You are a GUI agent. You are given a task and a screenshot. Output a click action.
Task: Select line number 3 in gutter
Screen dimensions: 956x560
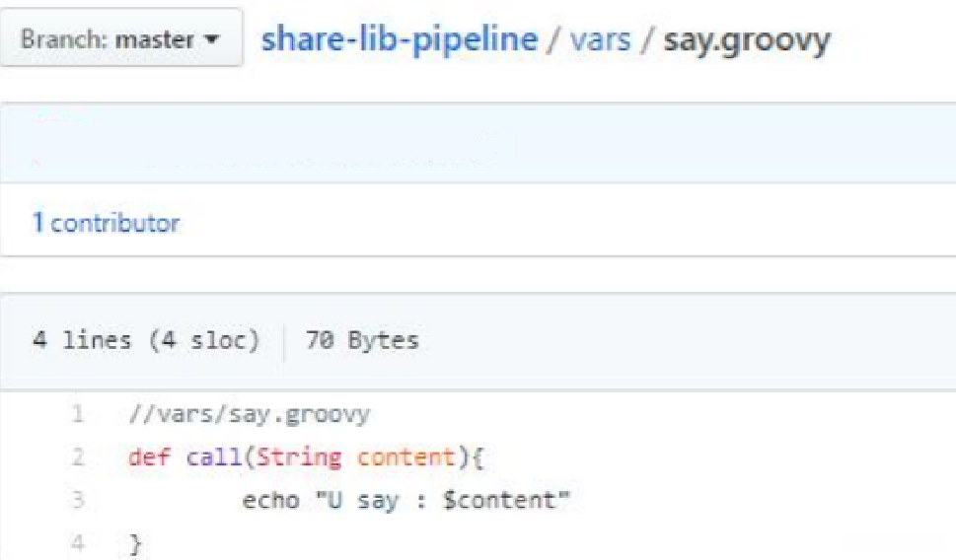(x=76, y=501)
